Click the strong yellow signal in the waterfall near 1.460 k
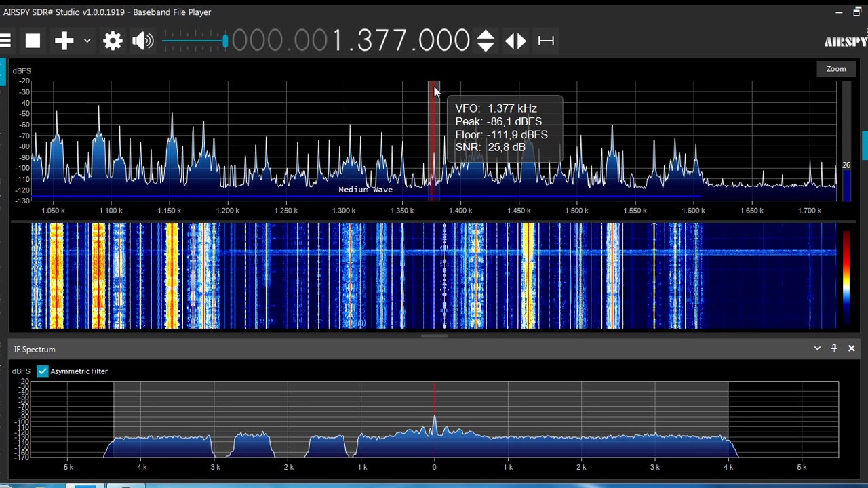Image resolution: width=868 pixels, height=488 pixels. (528, 276)
